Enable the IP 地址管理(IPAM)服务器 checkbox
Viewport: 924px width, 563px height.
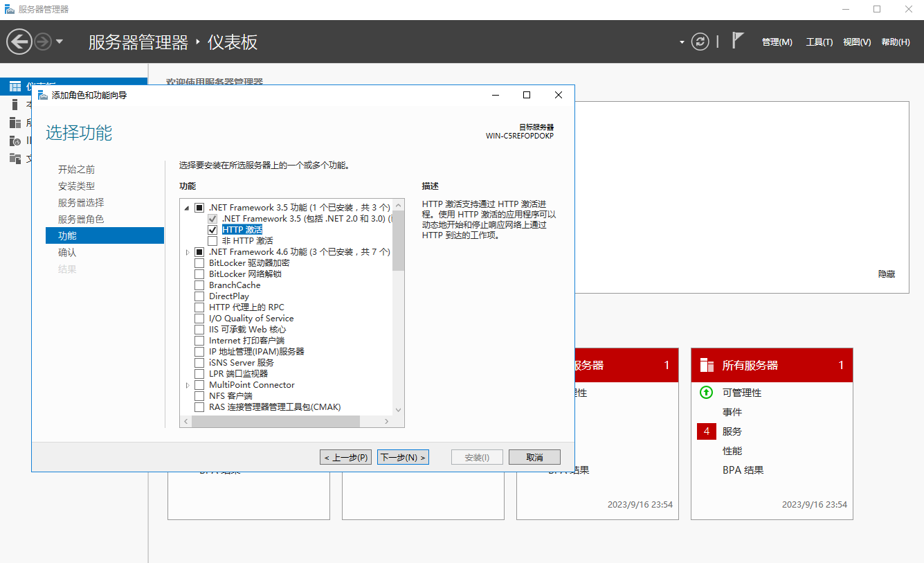[199, 352]
